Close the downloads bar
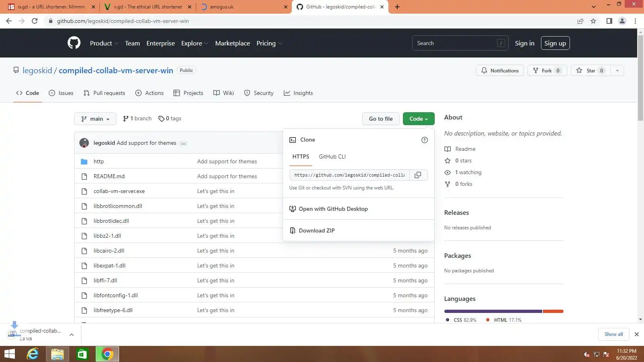 pyautogui.click(x=637, y=334)
